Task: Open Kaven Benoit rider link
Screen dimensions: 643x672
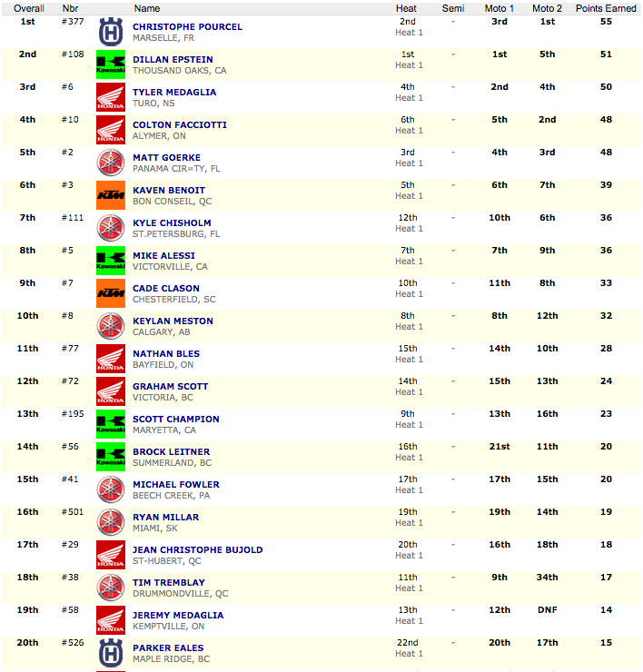Action: (169, 191)
